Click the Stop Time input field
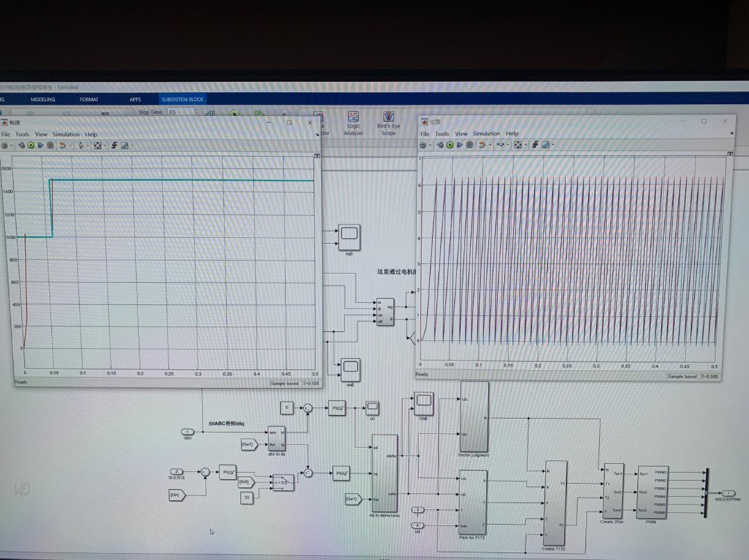This screenshot has height=560, width=749. tap(181, 112)
